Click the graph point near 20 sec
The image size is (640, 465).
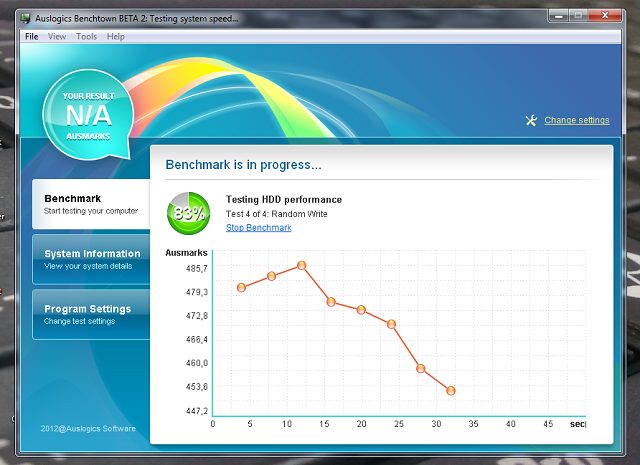[x=361, y=310]
